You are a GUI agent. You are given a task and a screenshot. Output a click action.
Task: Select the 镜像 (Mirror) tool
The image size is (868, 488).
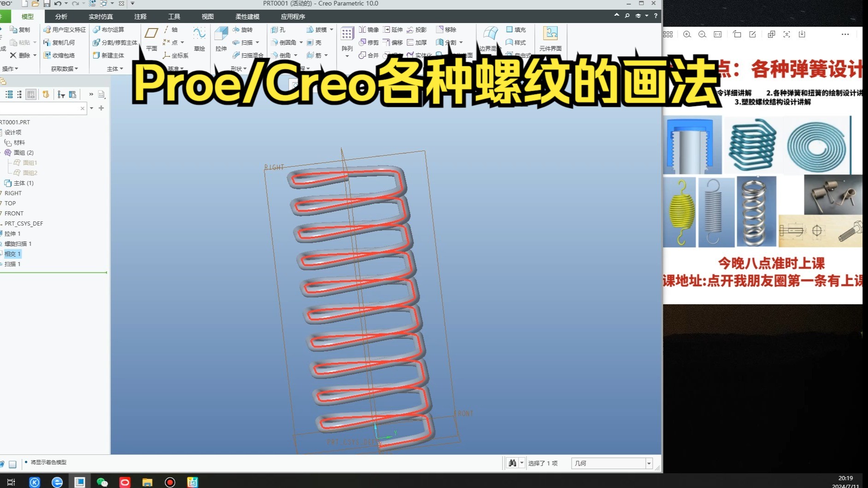369,29
